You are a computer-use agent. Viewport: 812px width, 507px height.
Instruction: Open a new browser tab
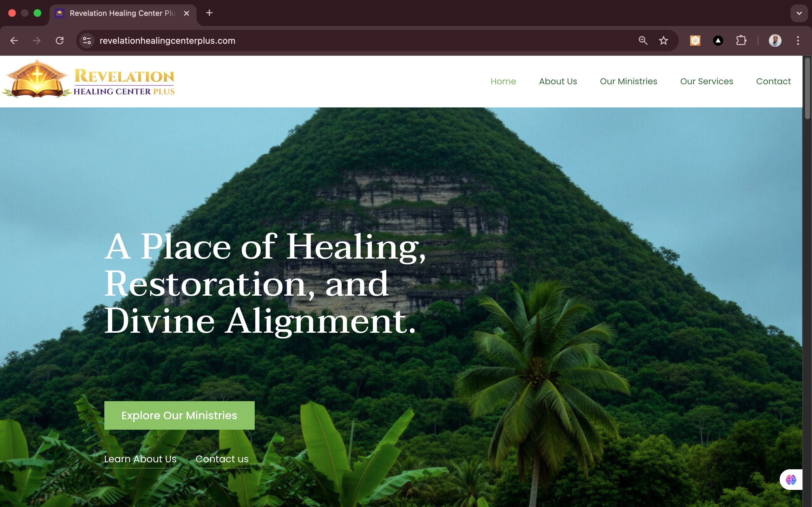point(209,13)
